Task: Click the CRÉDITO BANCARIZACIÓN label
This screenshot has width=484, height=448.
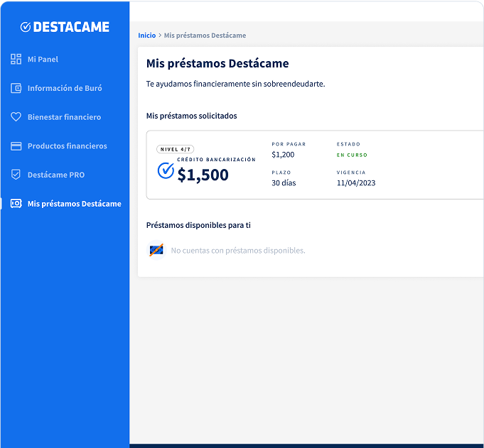Action: tap(216, 160)
